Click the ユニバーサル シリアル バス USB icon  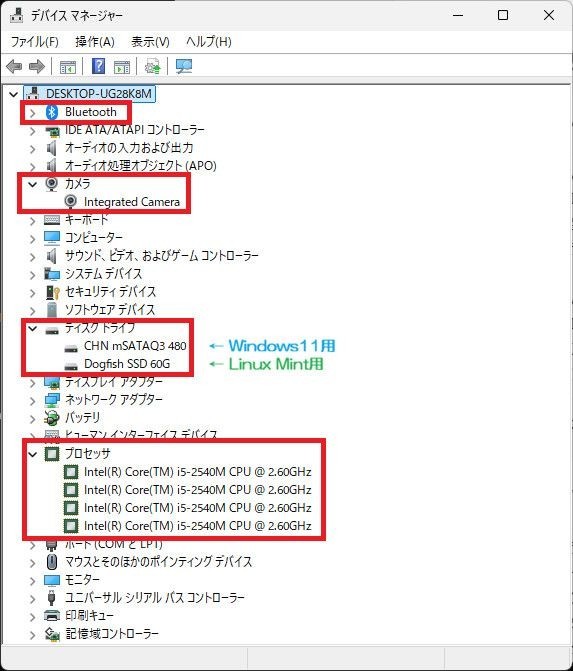[52, 597]
